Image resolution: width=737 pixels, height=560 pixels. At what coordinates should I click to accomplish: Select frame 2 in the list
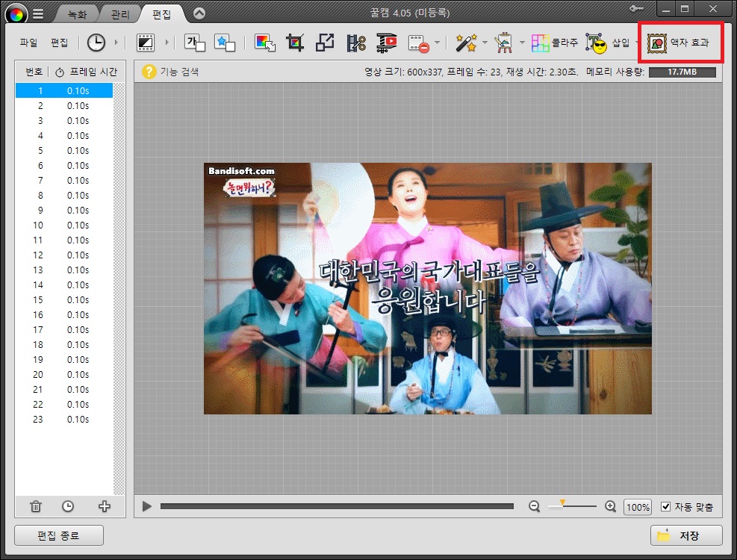[x=64, y=106]
